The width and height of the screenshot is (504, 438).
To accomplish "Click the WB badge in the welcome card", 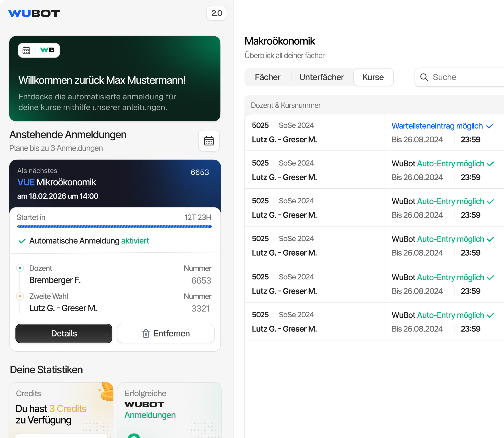I will coord(48,50).
